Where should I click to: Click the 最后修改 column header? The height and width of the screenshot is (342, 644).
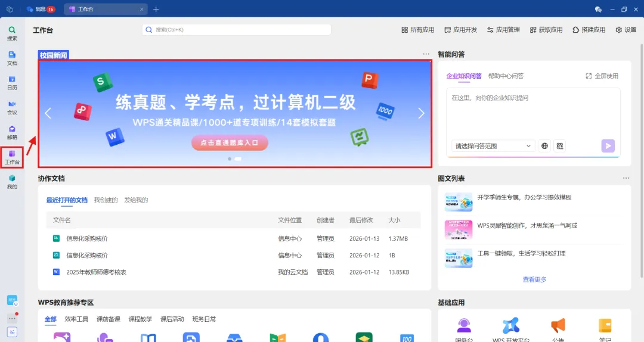(361, 220)
